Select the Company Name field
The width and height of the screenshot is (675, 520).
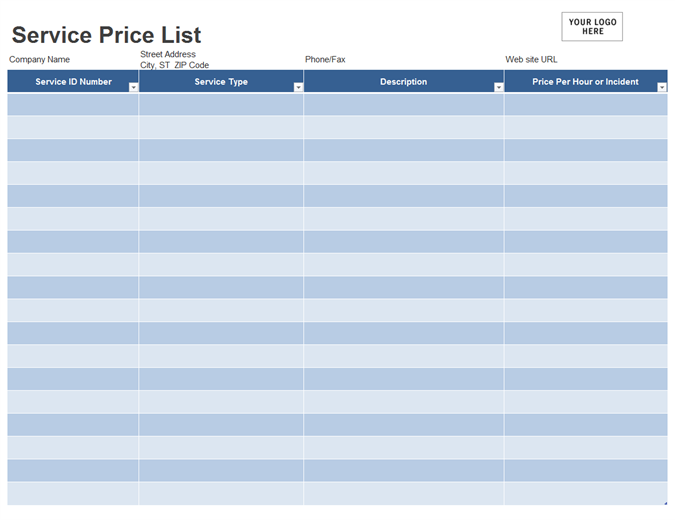40,60
